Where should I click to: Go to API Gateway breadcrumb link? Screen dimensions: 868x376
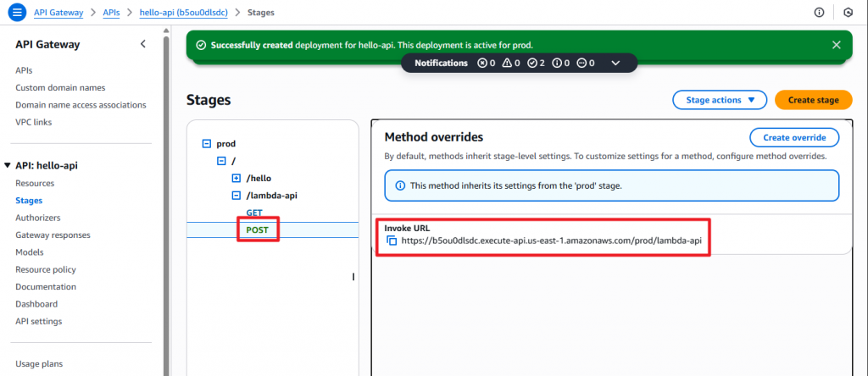click(58, 12)
